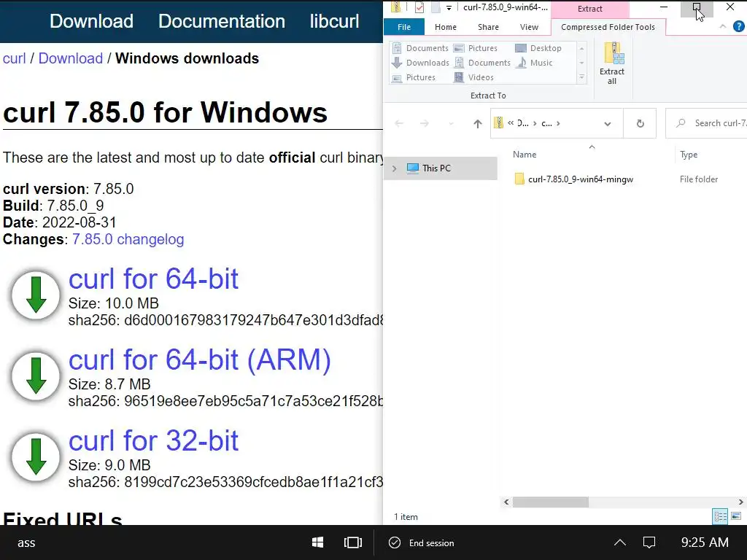Viewport: 747px width, 560px height.
Task: Click the 'c...' breadcrumb in address bar
Action: point(546,123)
